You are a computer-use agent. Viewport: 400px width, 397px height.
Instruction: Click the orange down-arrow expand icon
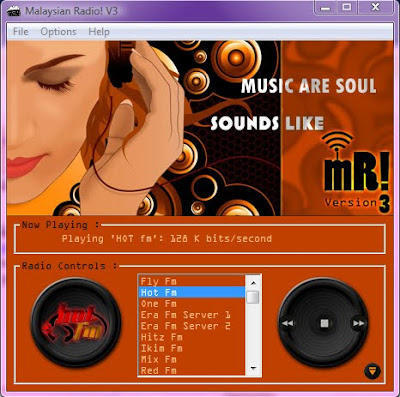pyautogui.click(x=372, y=371)
